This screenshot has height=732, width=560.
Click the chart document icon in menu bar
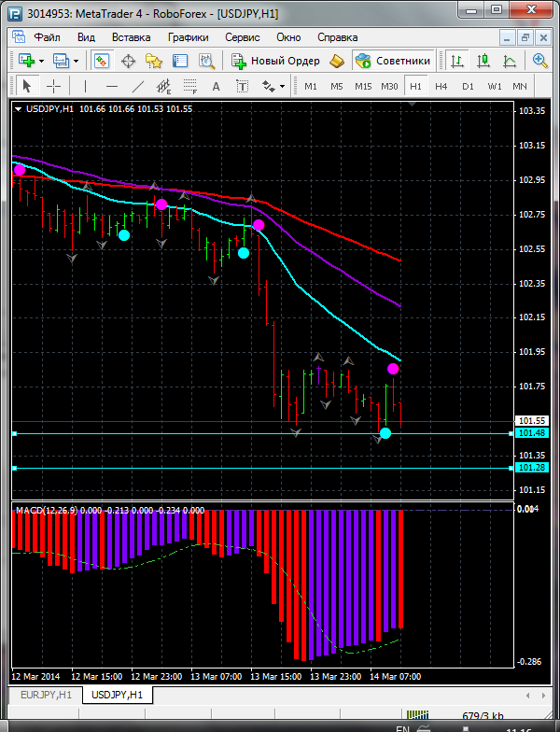click(19, 37)
